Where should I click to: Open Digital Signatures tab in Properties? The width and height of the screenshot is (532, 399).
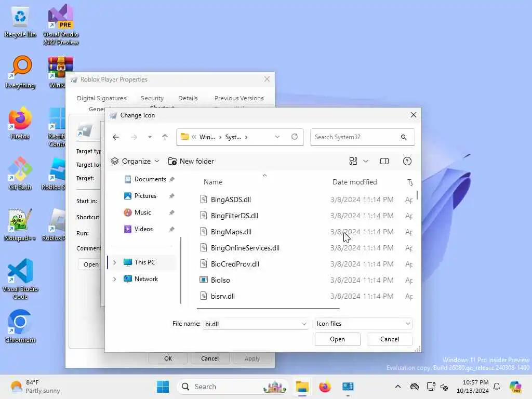click(101, 98)
